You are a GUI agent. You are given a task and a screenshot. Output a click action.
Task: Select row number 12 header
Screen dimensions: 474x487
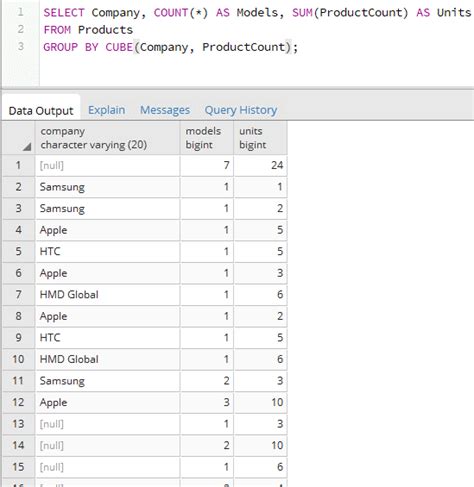[x=18, y=402]
